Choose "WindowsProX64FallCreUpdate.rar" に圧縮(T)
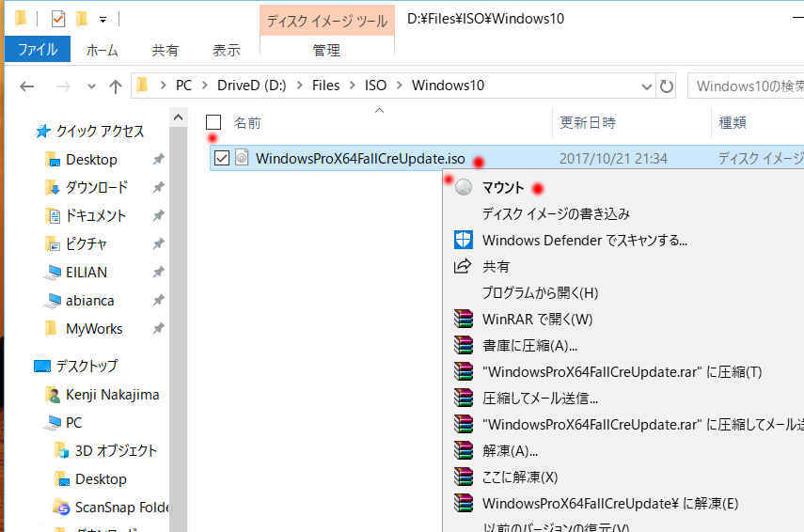Image resolution: width=804 pixels, height=532 pixels. [623, 371]
